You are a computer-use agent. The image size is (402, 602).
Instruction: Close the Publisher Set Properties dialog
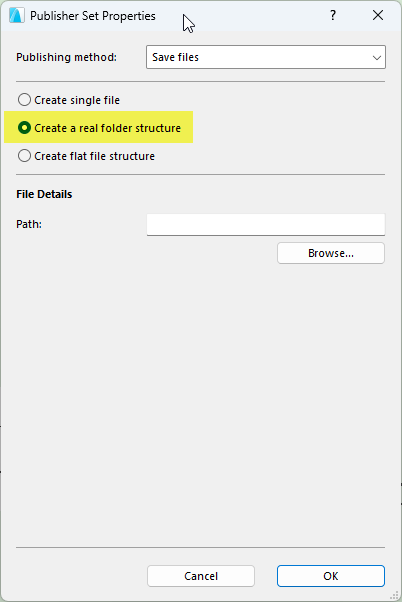[378, 15]
